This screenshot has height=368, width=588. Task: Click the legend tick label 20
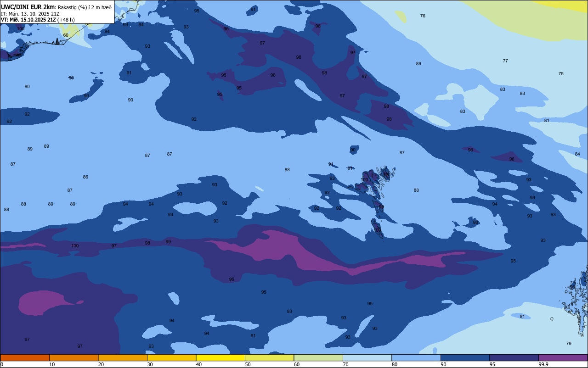coord(101,364)
